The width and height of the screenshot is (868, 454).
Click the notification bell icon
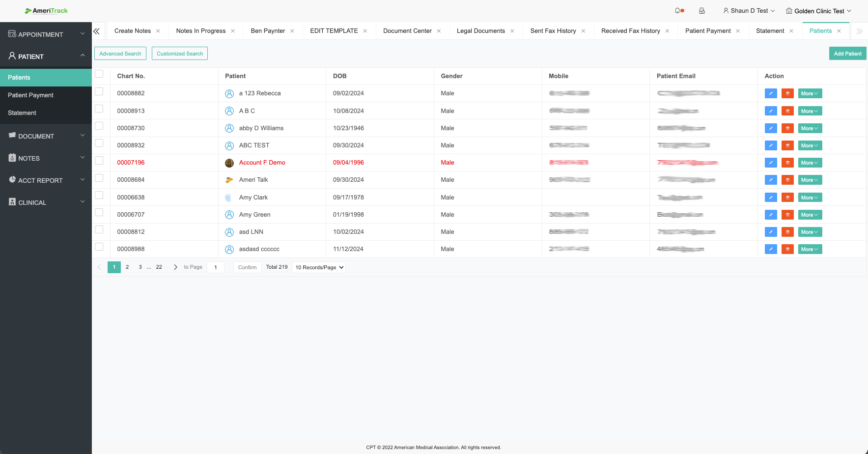[x=678, y=11]
